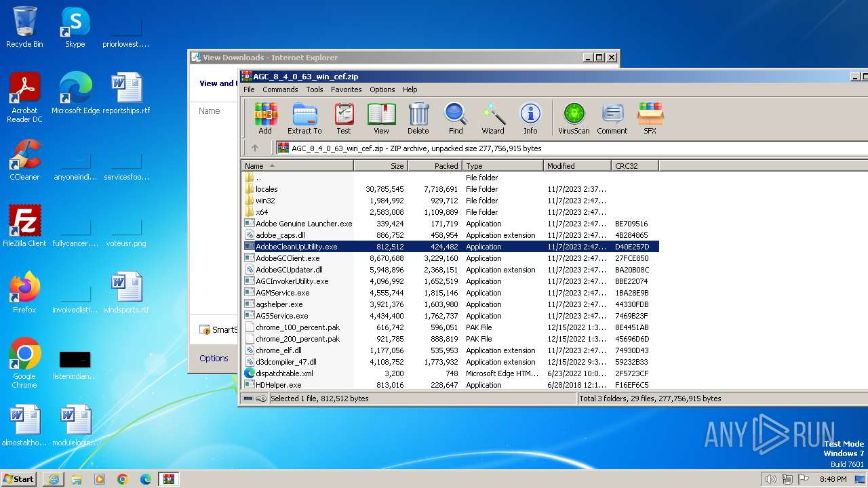Open the View toolbar button
This screenshot has width=868, height=488.
click(x=381, y=119)
